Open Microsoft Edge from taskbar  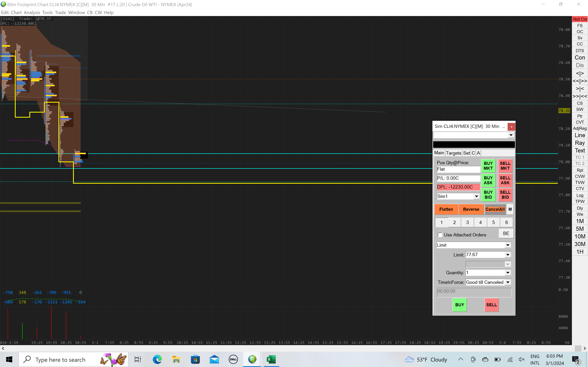(157, 360)
